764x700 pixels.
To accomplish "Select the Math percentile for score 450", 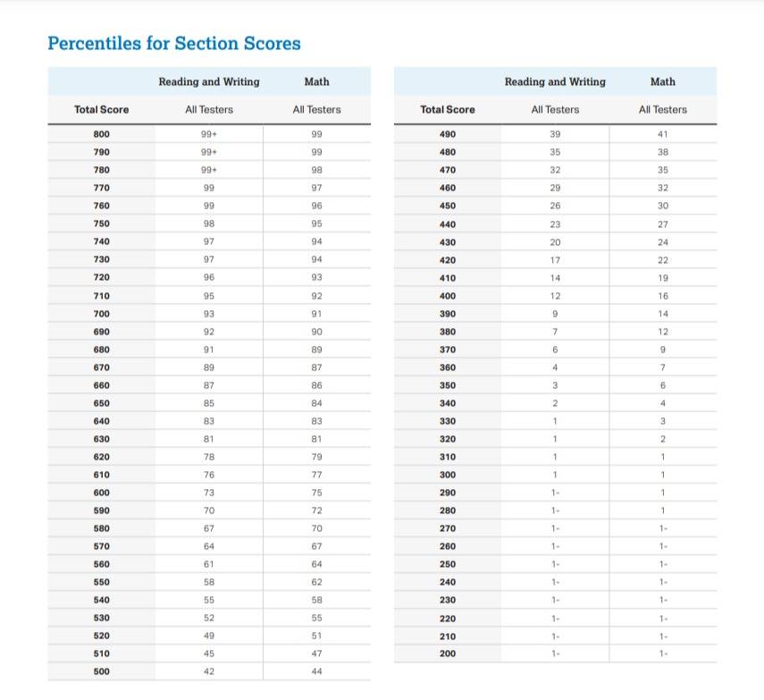I will [662, 206].
